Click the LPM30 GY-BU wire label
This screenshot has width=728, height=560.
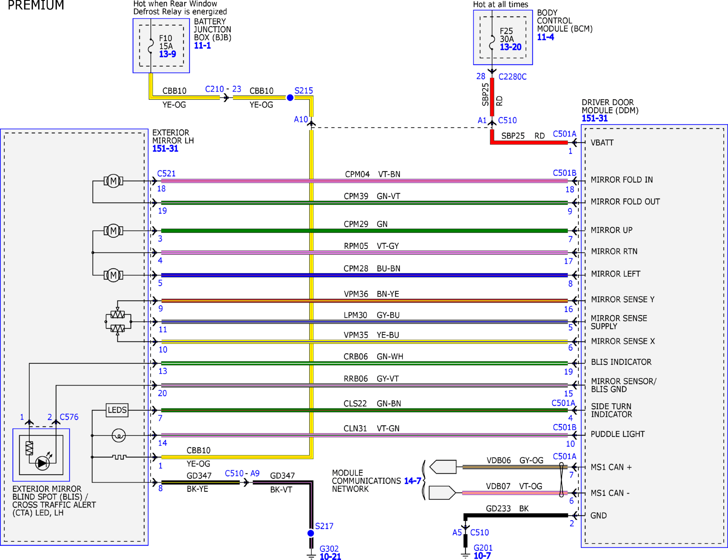pyautogui.click(x=372, y=315)
